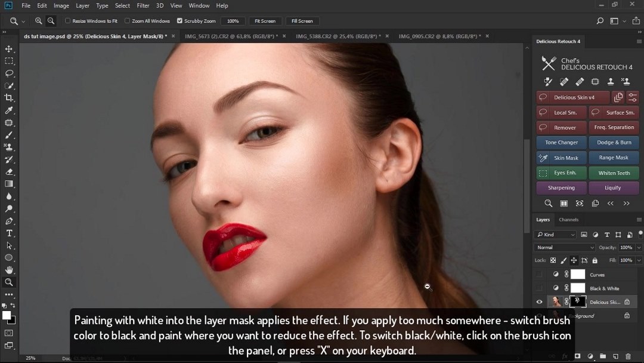
Task: Add a layer mask from Layers panel bottom
Action: click(577, 356)
